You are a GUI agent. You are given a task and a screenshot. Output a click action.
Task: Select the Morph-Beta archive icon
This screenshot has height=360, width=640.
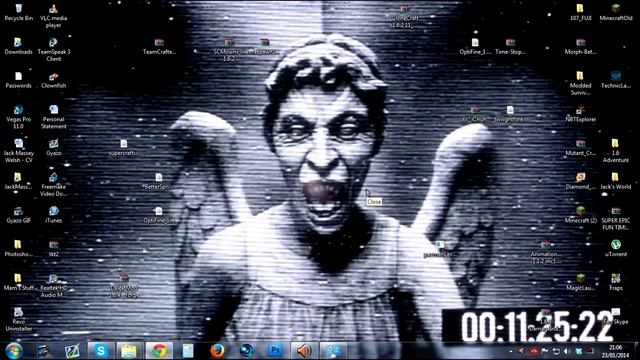coord(580,46)
